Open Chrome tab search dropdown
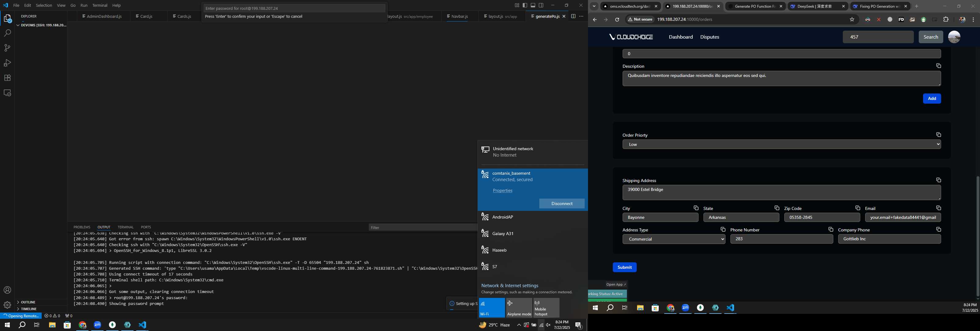Image resolution: width=980 pixels, height=331 pixels. pos(594,6)
